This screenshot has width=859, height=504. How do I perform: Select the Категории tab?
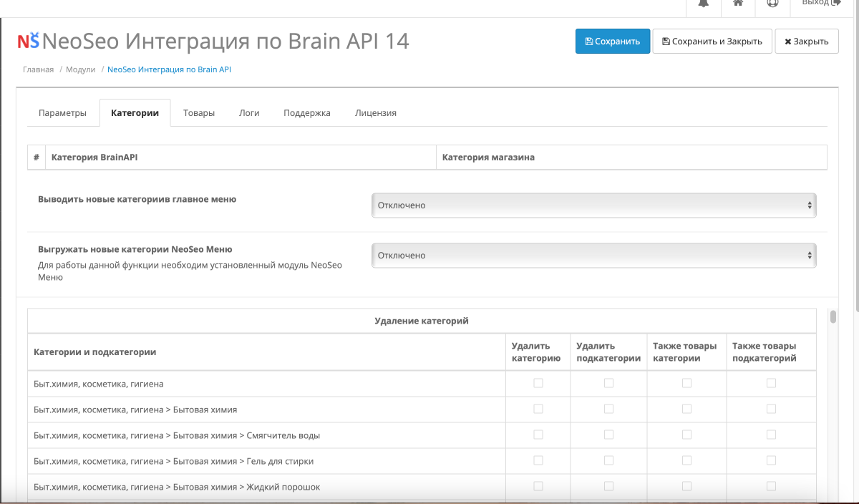coord(135,113)
